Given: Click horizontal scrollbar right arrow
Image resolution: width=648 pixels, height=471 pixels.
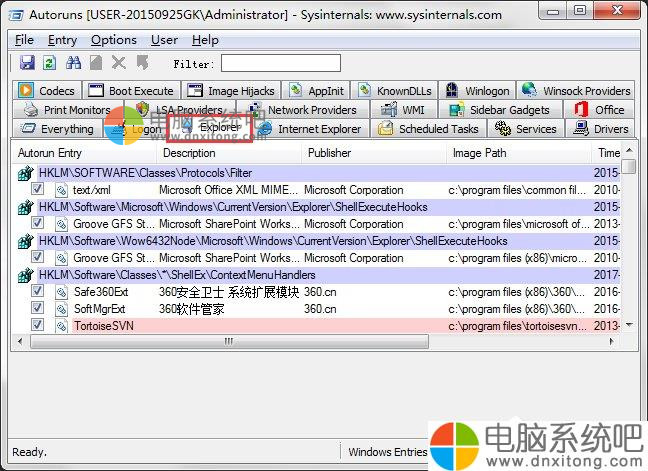Looking at the screenshot, I should (612, 341).
